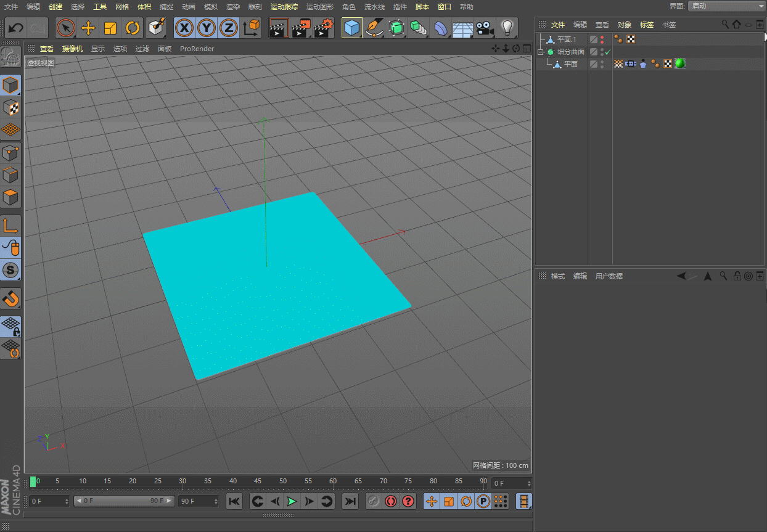Open the primitives flyout on the cube icon
767x532 pixels.
pyautogui.click(x=359, y=35)
